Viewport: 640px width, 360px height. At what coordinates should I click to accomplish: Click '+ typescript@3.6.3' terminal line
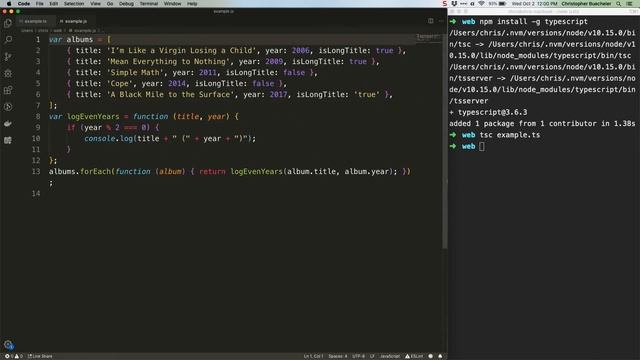click(488, 112)
